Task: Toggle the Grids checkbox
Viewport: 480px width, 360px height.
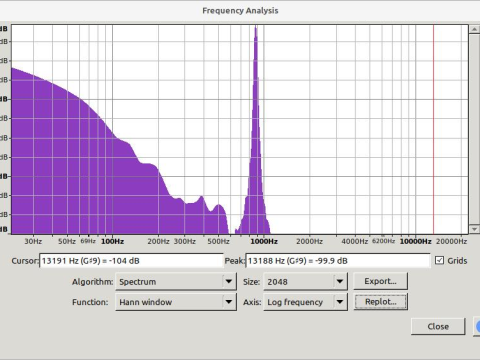Action: tap(439, 260)
